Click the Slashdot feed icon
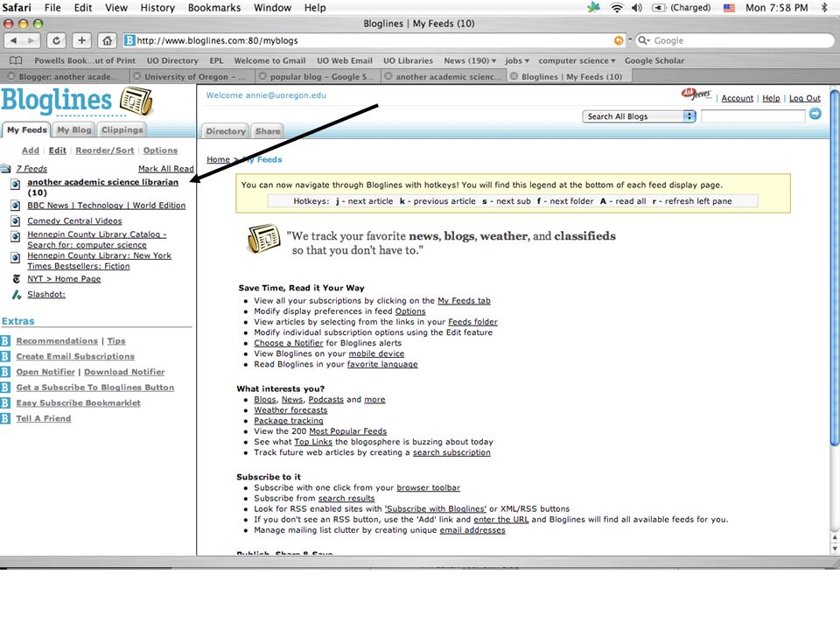This screenshot has height=630, width=840. point(16,295)
